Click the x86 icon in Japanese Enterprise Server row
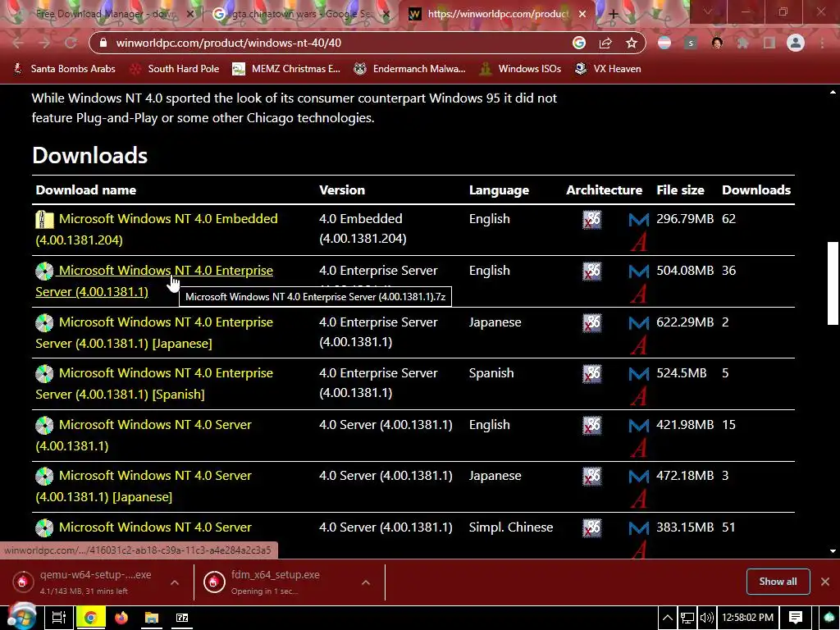The image size is (840, 630). click(592, 323)
